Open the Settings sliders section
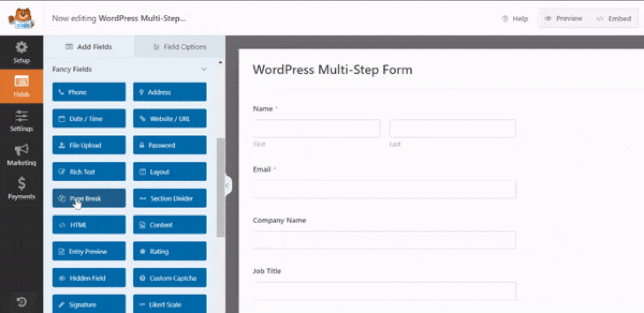Screen dimensions: 644x313 [21, 121]
